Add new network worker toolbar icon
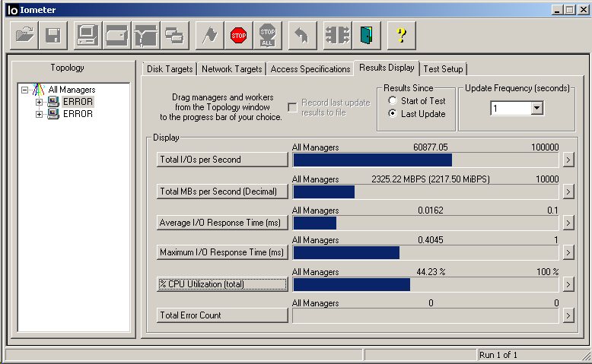Screen dimensions: 592x364 click(146, 36)
